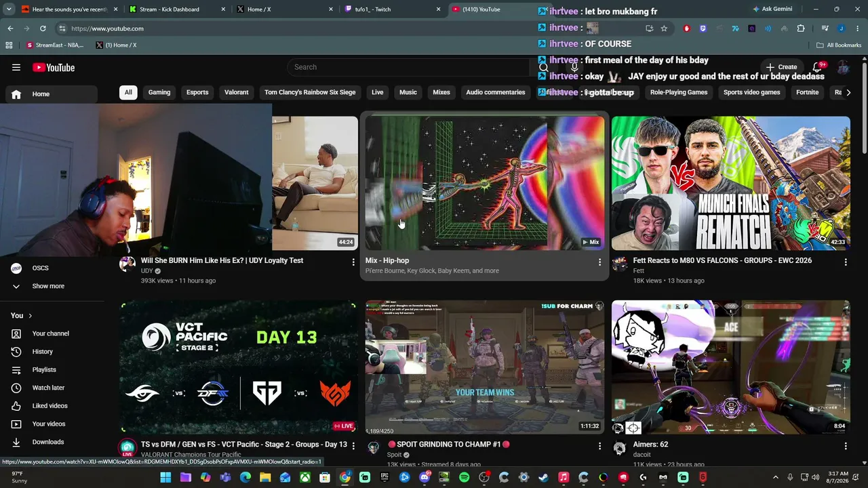Open the OSCS subscription channel
The width and height of the screenshot is (868, 488).
point(52,268)
